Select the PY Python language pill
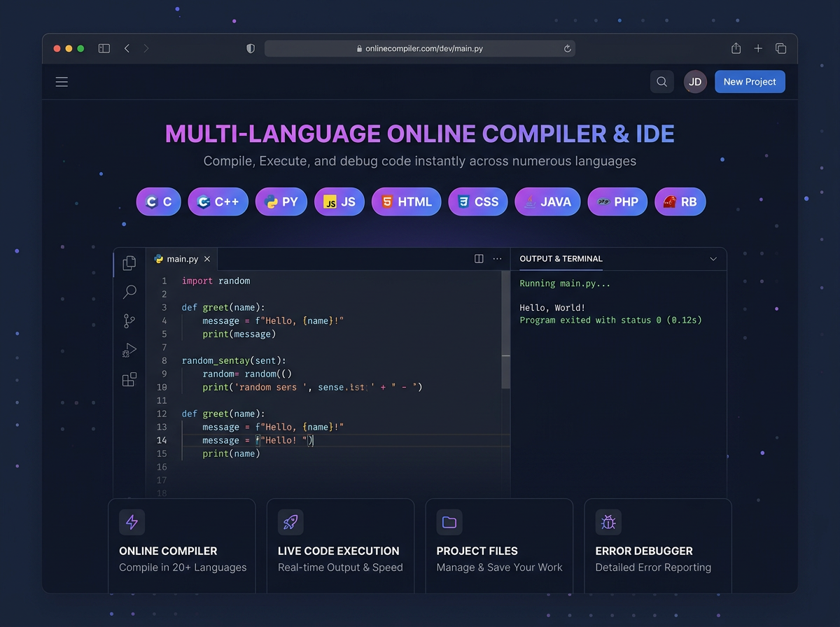 click(x=281, y=202)
